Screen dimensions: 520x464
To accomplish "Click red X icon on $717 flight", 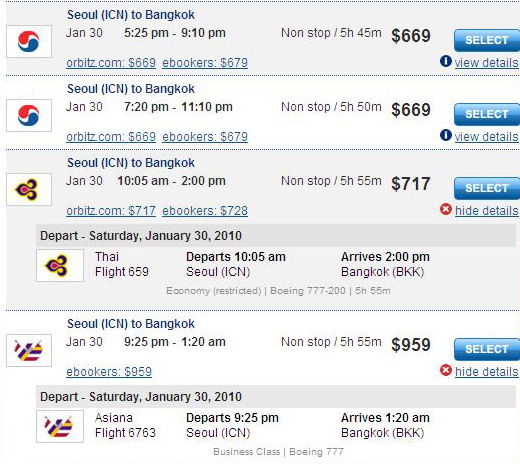I will (x=446, y=209).
